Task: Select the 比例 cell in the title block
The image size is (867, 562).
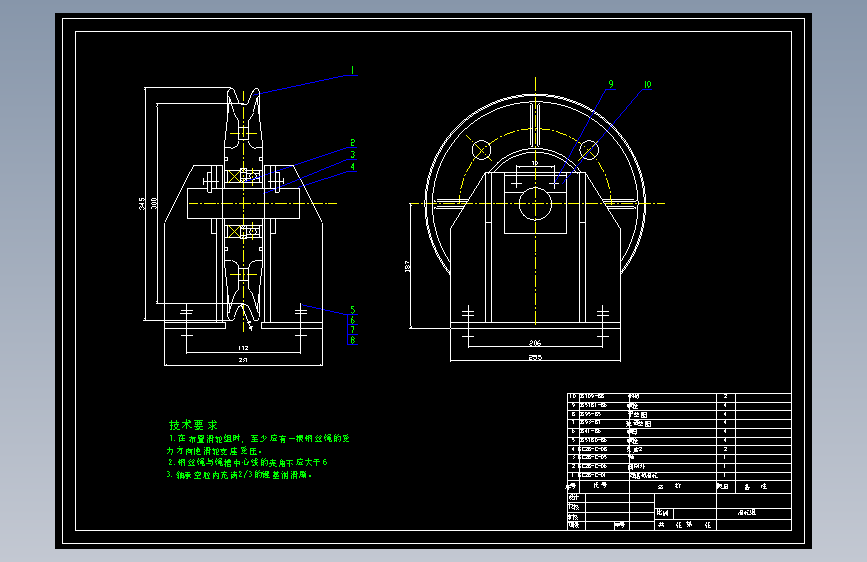Action: click(x=663, y=513)
